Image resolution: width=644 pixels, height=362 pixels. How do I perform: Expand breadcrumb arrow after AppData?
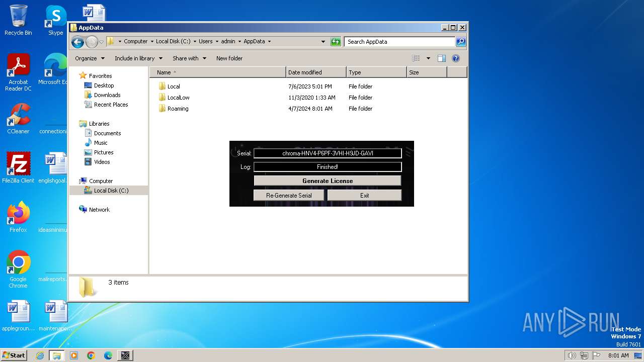click(x=269, y=42)
